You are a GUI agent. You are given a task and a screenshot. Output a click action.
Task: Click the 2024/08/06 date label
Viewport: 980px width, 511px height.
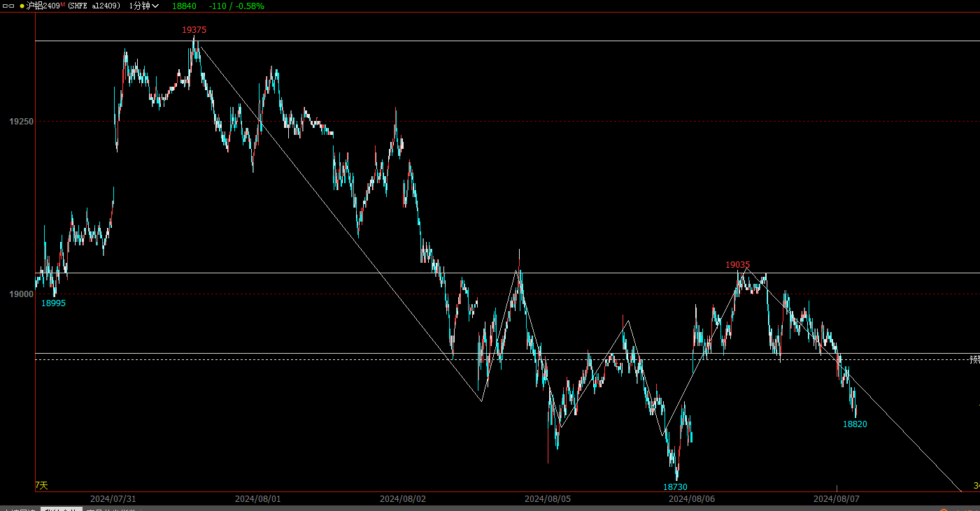(692, 499)
